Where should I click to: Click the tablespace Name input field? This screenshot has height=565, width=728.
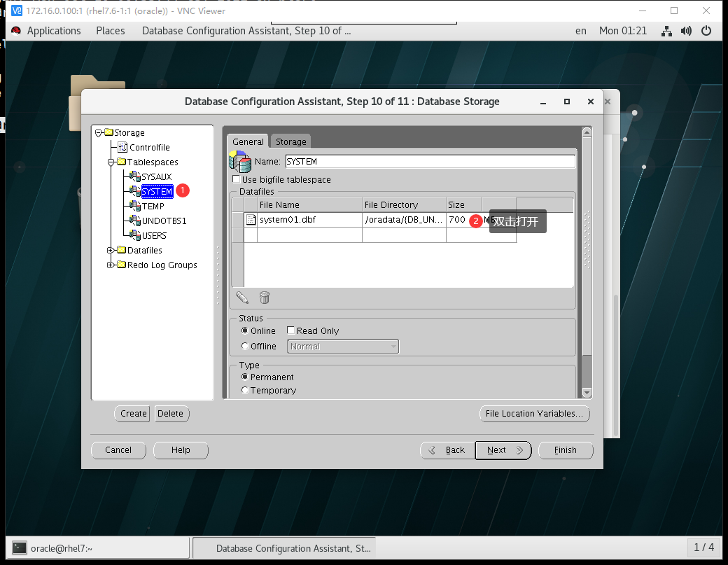click(x=430, y=161)
